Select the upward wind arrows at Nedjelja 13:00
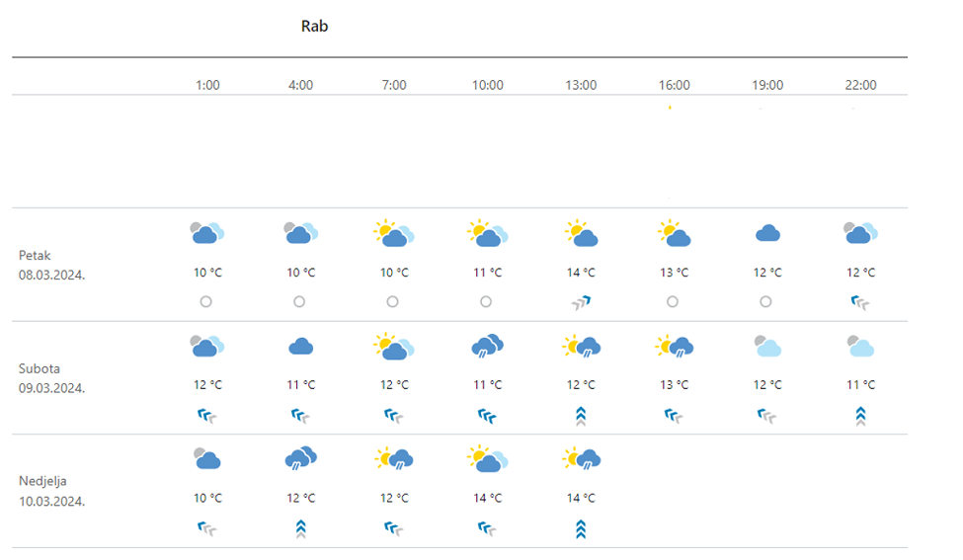The image size is (963, 560). point(581,530)
